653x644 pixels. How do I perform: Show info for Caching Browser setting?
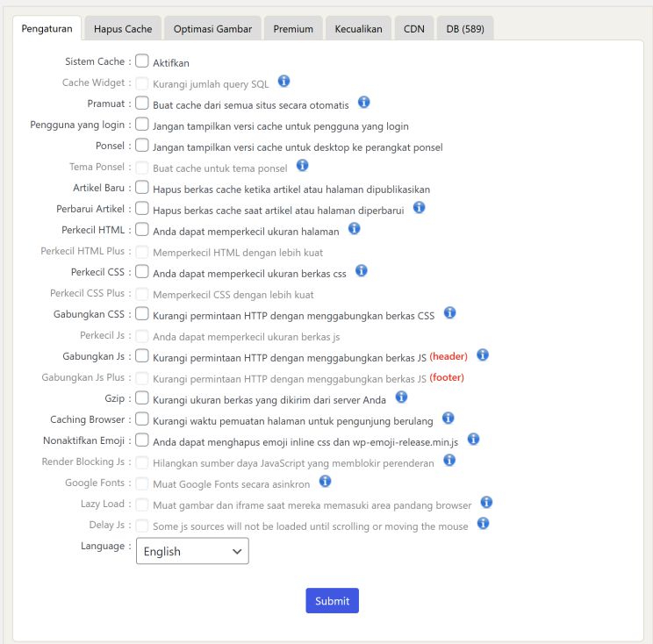pos(448,418)
